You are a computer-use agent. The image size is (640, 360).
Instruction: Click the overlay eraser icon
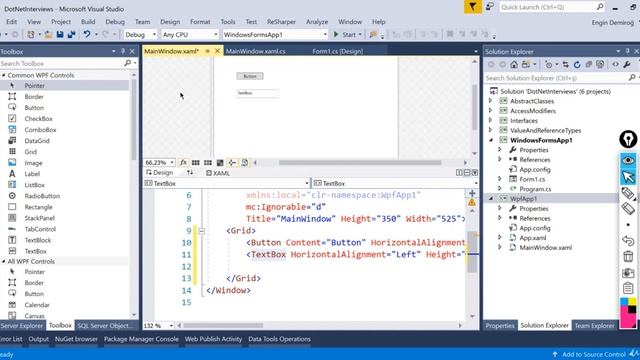[x=628, y=209]
